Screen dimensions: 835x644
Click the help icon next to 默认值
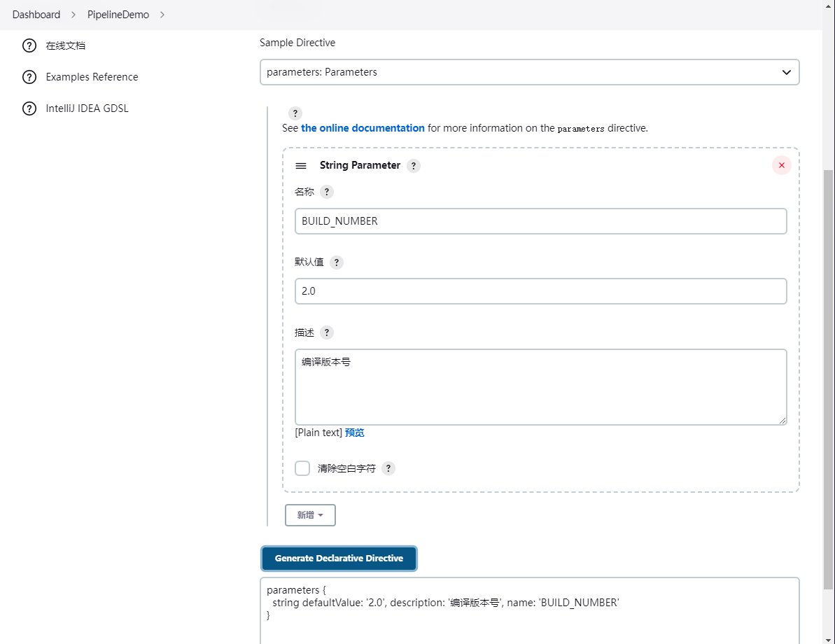336,262
